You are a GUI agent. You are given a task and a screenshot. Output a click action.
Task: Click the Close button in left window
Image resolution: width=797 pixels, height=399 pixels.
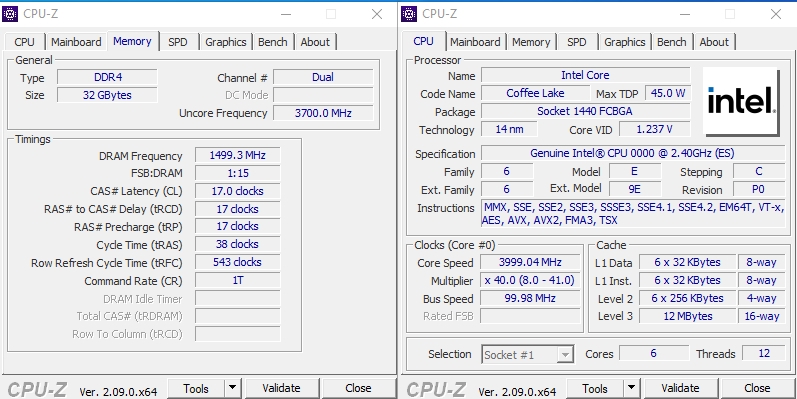(x=358, y=389)
